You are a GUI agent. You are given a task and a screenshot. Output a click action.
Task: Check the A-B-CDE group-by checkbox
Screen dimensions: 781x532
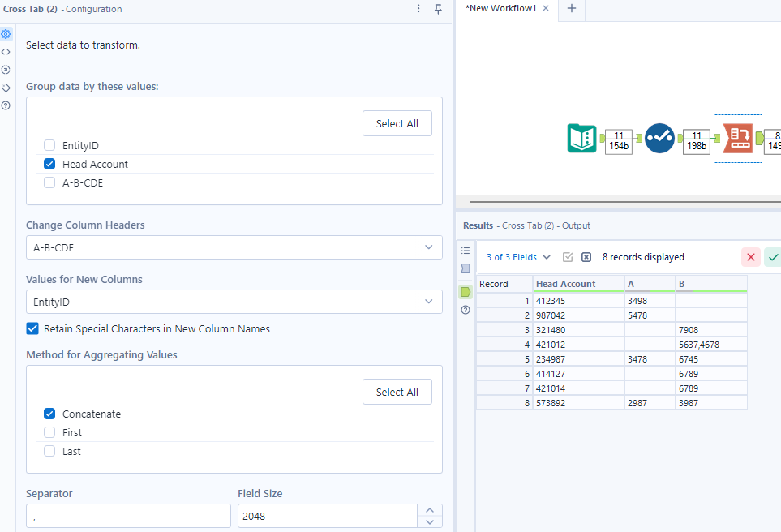[49, 182]
